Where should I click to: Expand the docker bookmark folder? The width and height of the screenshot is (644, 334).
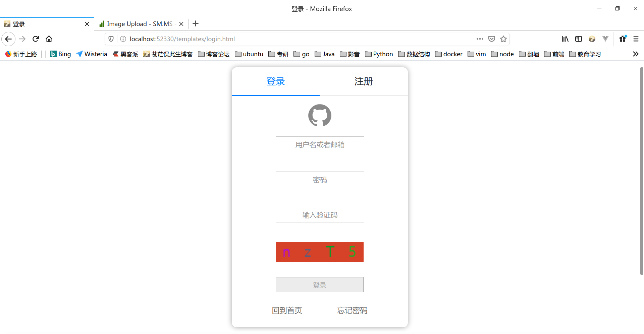pos(449,54)
